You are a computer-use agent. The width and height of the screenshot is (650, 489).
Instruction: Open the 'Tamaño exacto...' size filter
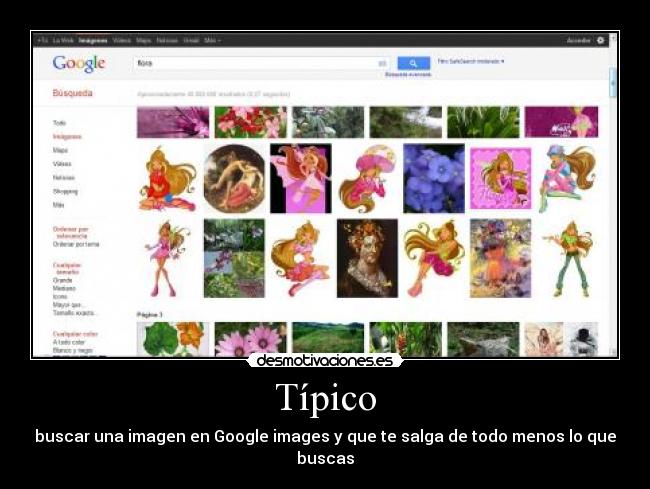pyautogui.click(x=74, y=313)
